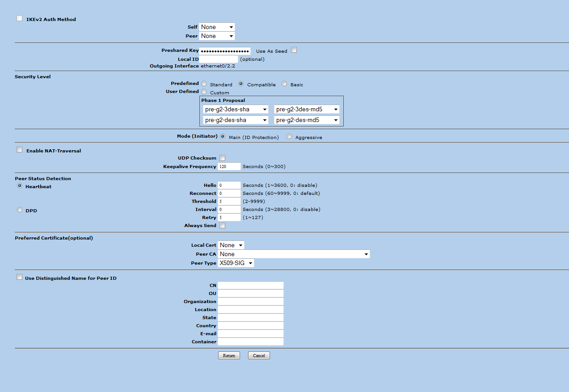Click the Preshared Key field
Image resolution: width=569 pixels, height=392 pixels.
225,51
